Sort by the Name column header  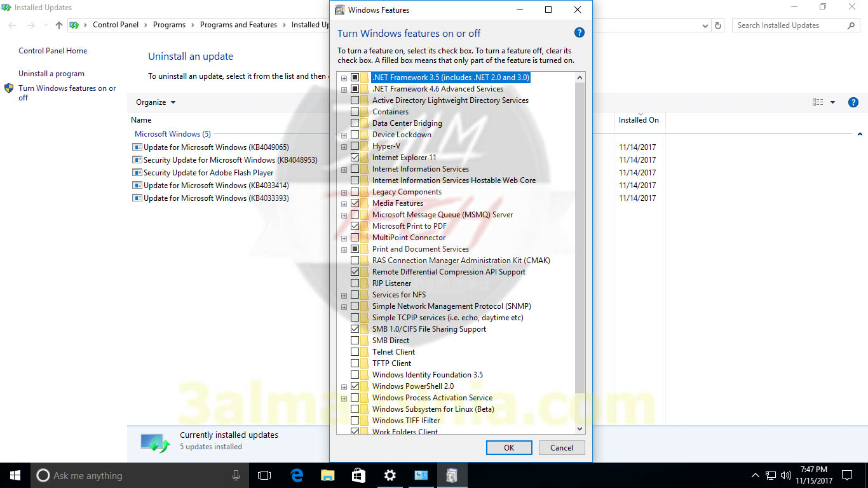[x=141, y=120]
